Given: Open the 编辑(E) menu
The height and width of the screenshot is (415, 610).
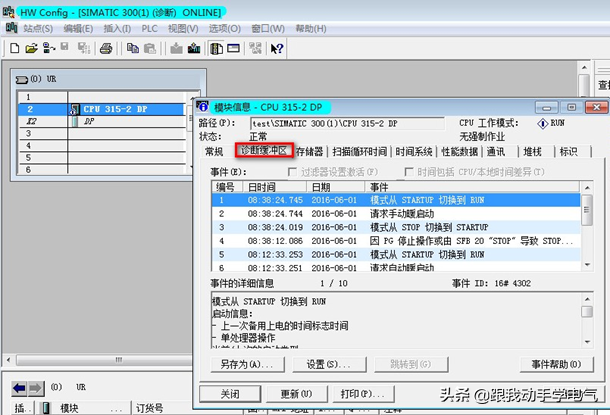Looking at the screenshot, I should [78, 28].
